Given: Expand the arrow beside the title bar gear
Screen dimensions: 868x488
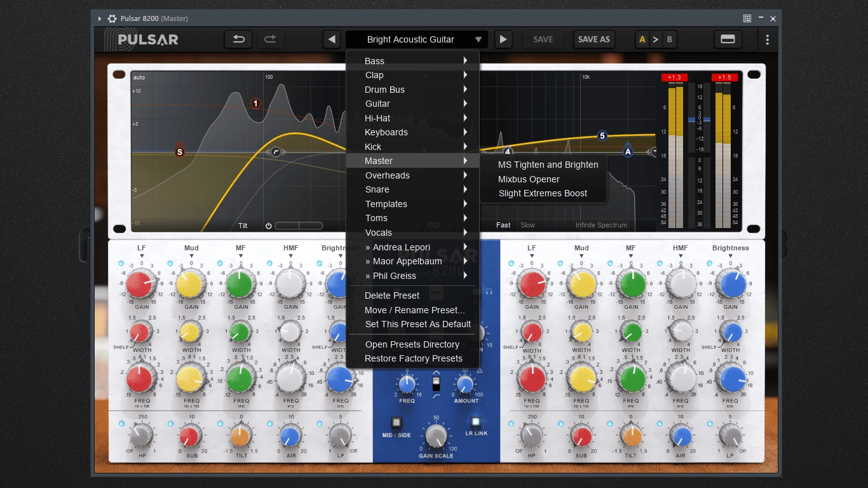Looking at the screenshot, I should (x=100, y=18).
